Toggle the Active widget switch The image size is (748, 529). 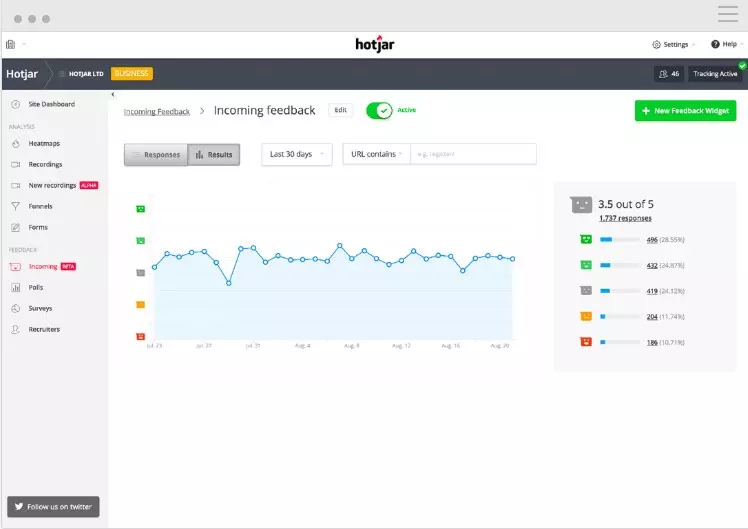(x=379, y=111)
